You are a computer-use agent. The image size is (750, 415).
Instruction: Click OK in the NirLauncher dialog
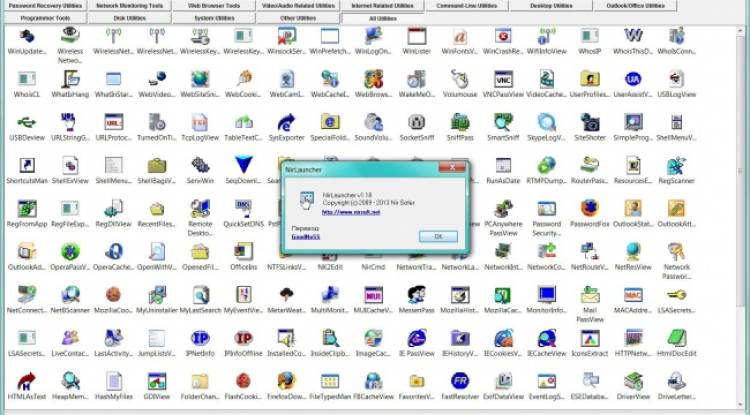tap(438, 236)
